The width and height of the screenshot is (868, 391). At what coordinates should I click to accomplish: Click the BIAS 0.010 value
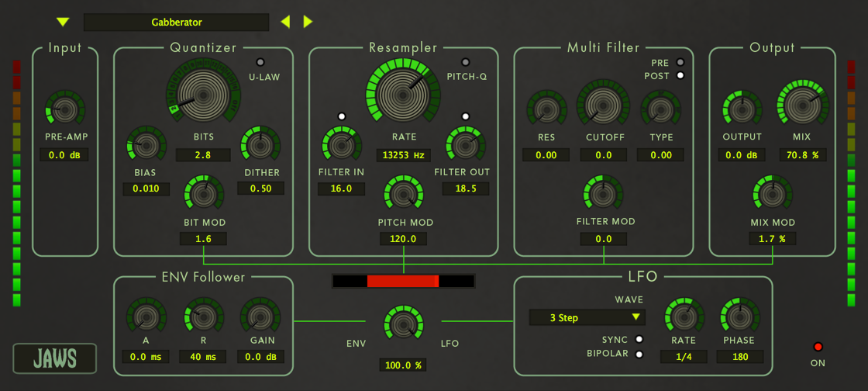click(146, 189)
